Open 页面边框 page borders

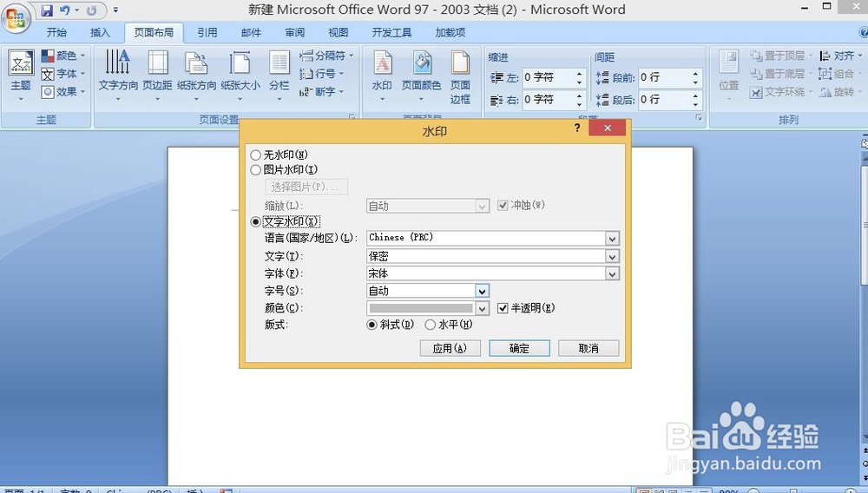460,76
